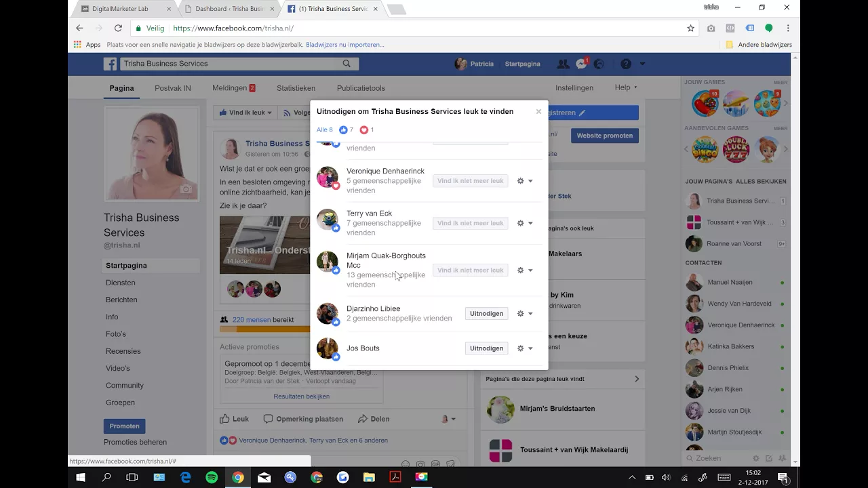The image size is (868, 488).
Task: Open Spotify from taskbar
Action: [212, 477]
